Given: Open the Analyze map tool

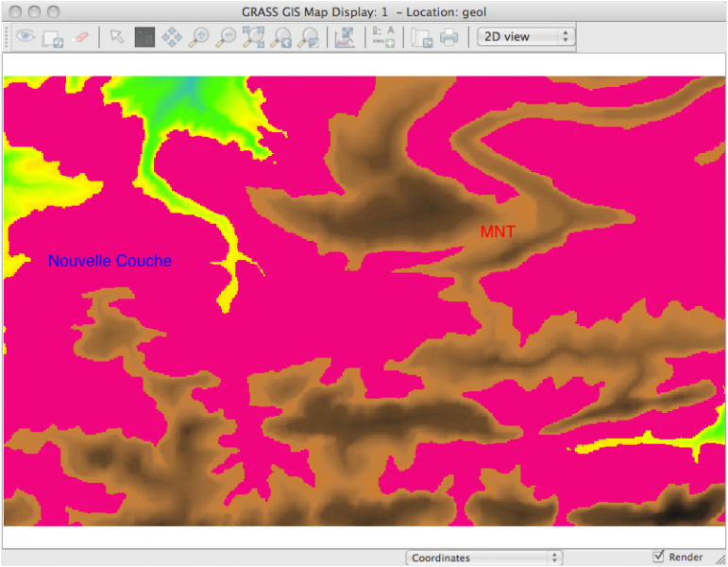Looking at the screenshot, I should (x=345, y=37).
